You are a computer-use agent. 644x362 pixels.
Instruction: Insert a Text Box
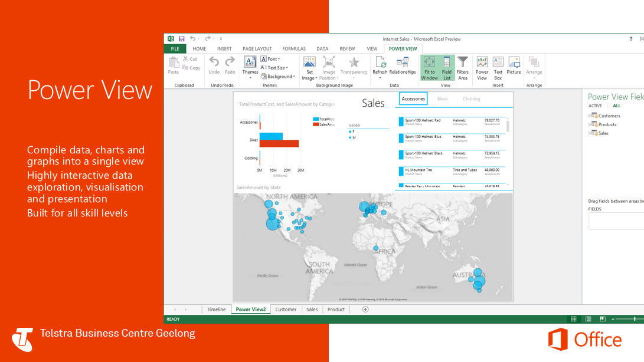click(x=498, y=68)
